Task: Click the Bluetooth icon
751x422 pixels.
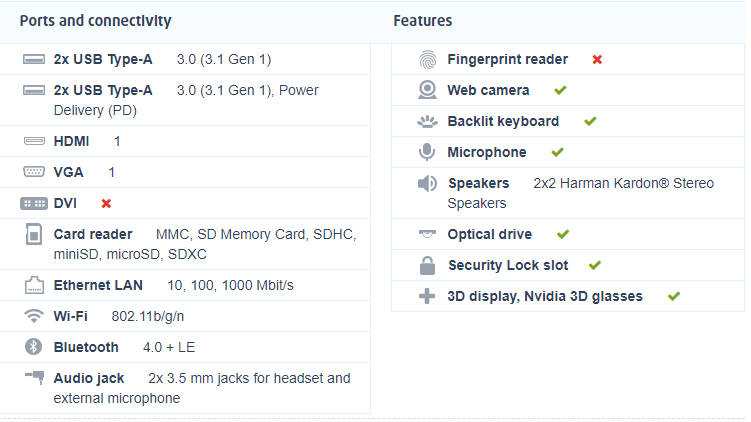Action: click(x=34, y=347)
